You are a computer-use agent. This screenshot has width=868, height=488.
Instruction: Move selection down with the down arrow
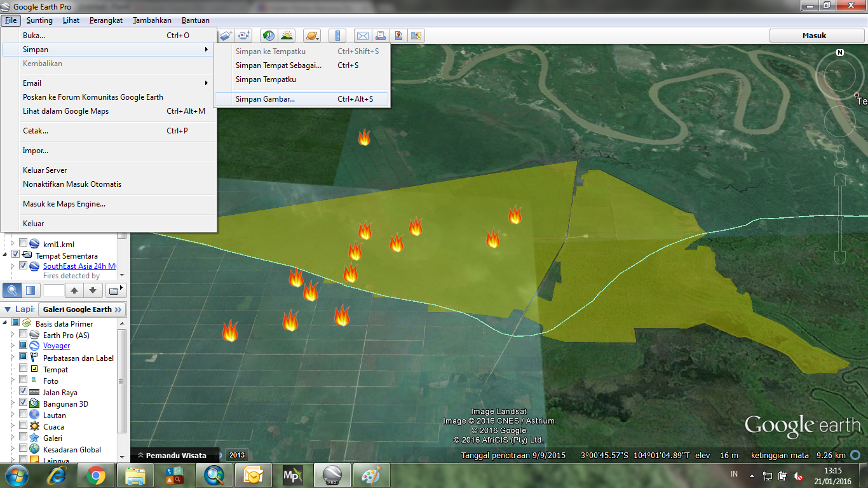[x=93, y=290]
